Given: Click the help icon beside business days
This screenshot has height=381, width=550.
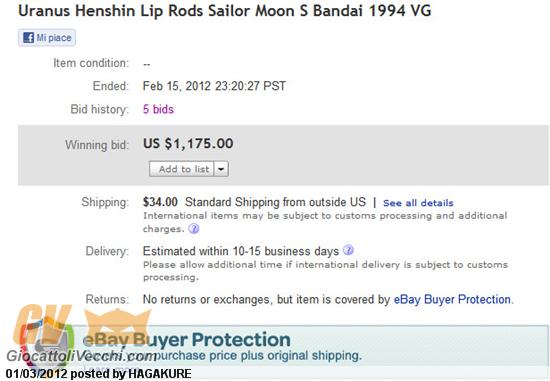Looking at the screenshot, I should [348, 250].
